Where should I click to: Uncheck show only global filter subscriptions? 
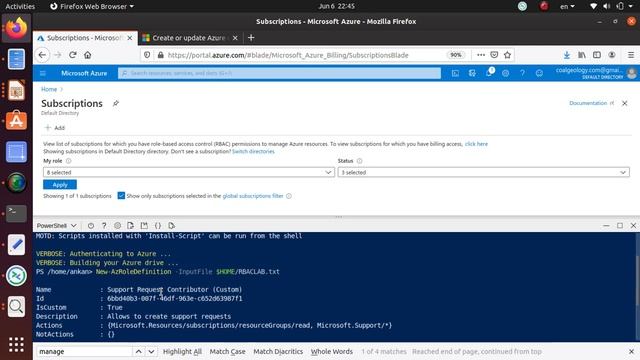click(x=121, y=196)
